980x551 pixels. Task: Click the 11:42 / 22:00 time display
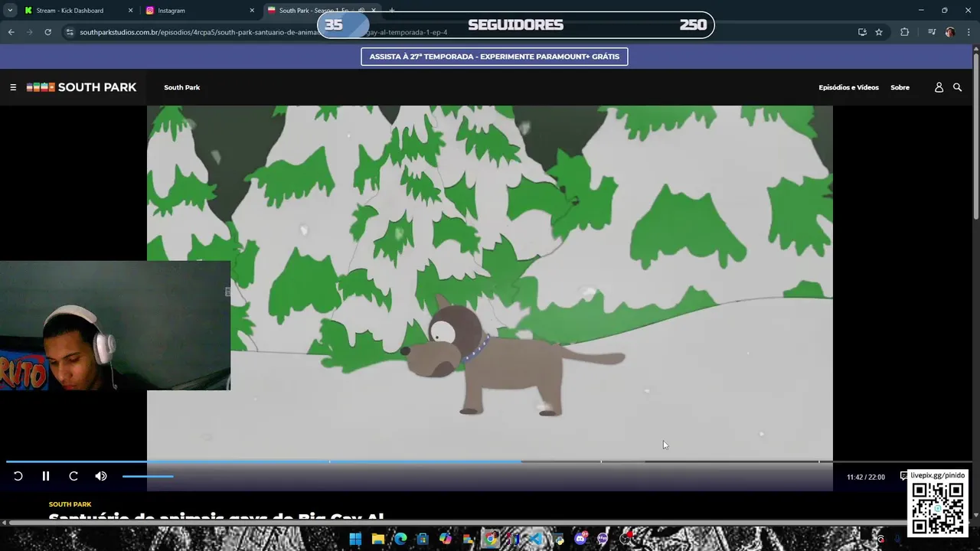[866, 477]
